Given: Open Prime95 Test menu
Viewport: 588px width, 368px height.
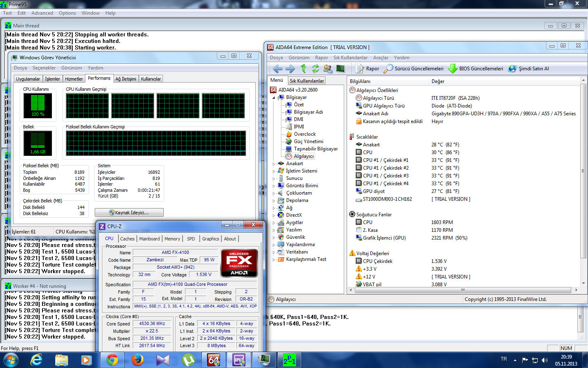Looking at the screenshot, I should [x=7, y=13].
